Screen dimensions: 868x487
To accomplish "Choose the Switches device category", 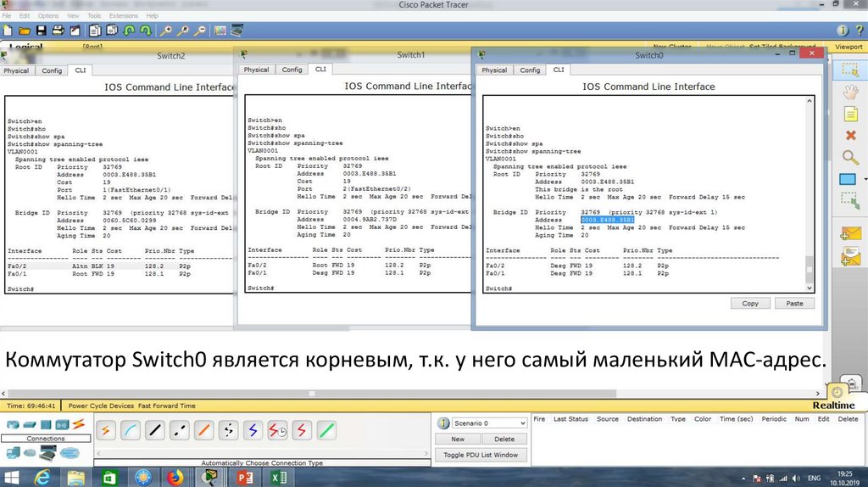I will click(30, 425).
